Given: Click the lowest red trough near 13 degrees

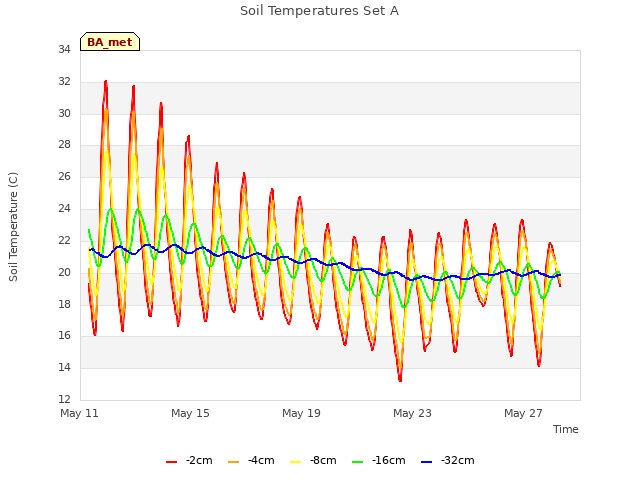Looking at the screenshot, I should click(400, 380).
